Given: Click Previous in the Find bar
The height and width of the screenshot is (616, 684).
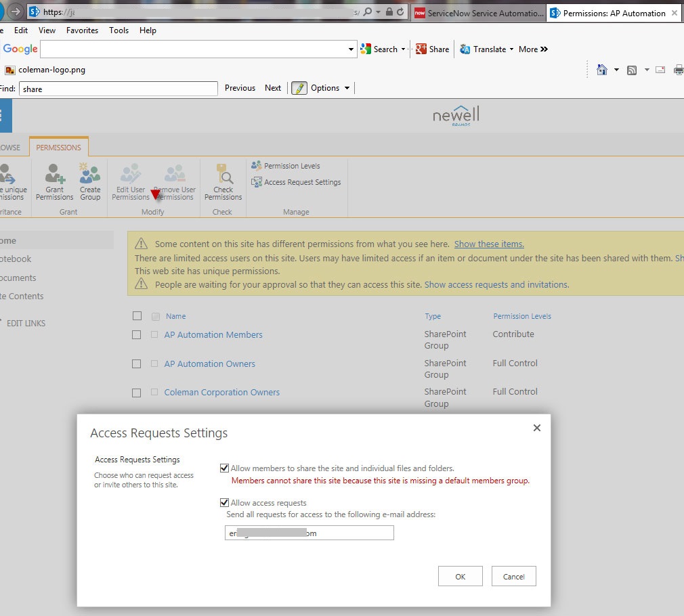Looking at the screenshot, I should (x=240, y=88).
